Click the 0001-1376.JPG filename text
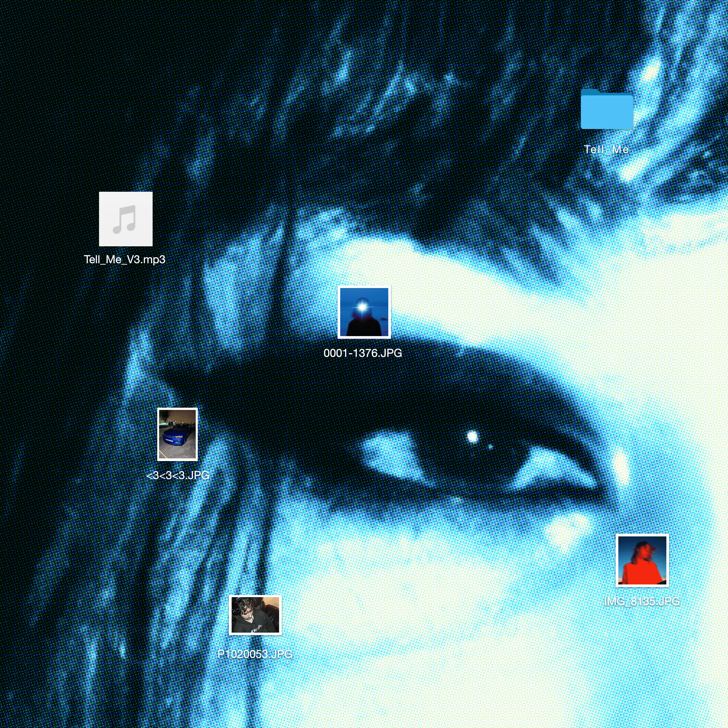This screenshot has width=728, height=728. [x=363, y=353]
